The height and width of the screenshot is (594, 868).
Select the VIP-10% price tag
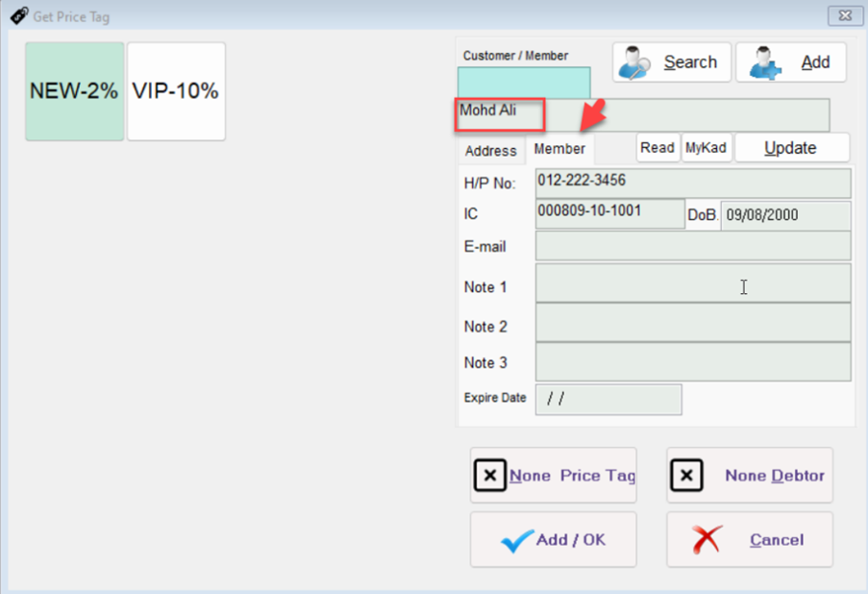pos(176,91)
